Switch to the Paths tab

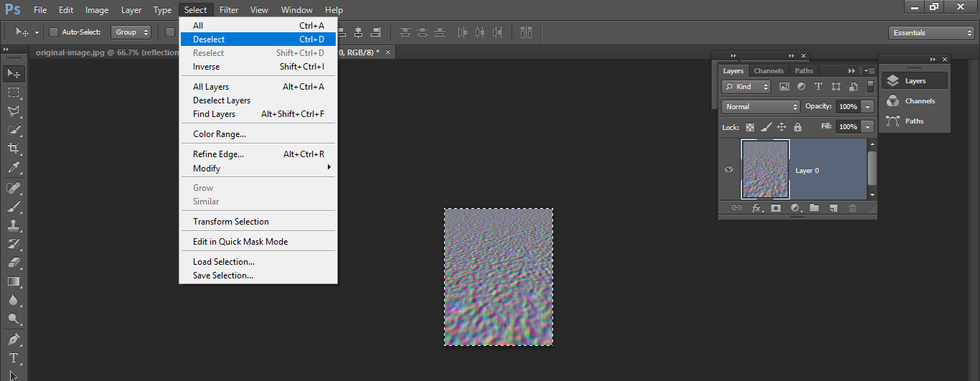(804, 71)
